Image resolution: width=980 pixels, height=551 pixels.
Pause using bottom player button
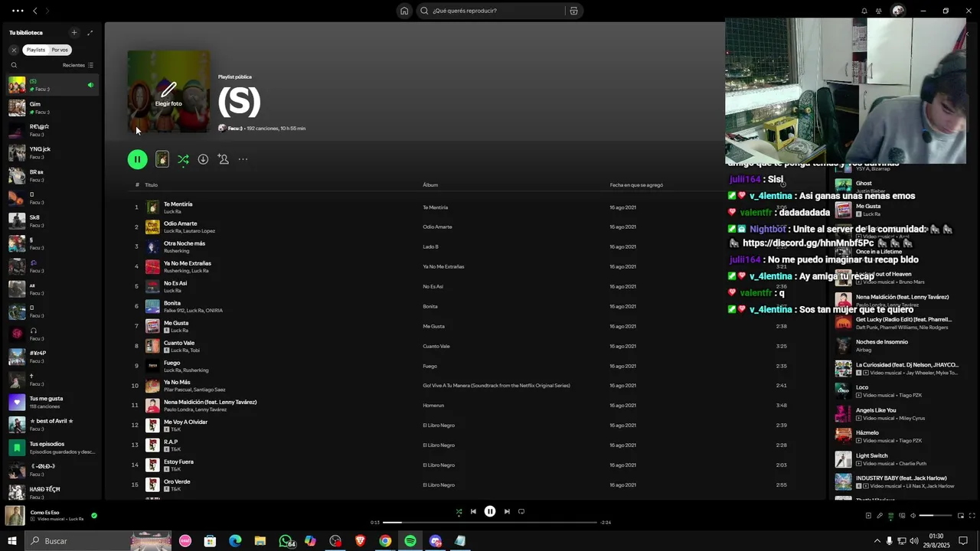[490, 511]
